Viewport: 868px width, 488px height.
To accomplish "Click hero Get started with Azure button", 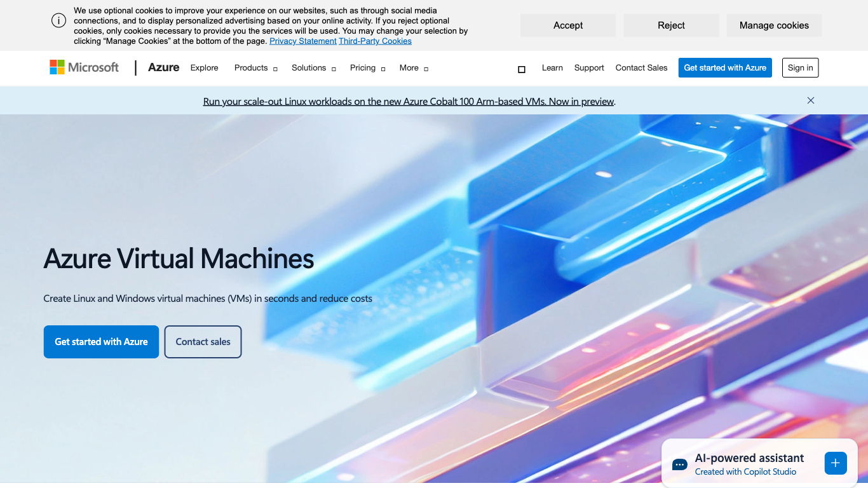I will 101,342.
